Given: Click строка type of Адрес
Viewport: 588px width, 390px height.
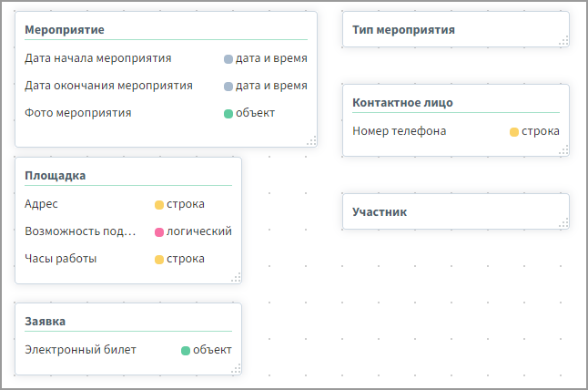Looking at the screenshot, I should pyautogui.click(x=186, y=204).
